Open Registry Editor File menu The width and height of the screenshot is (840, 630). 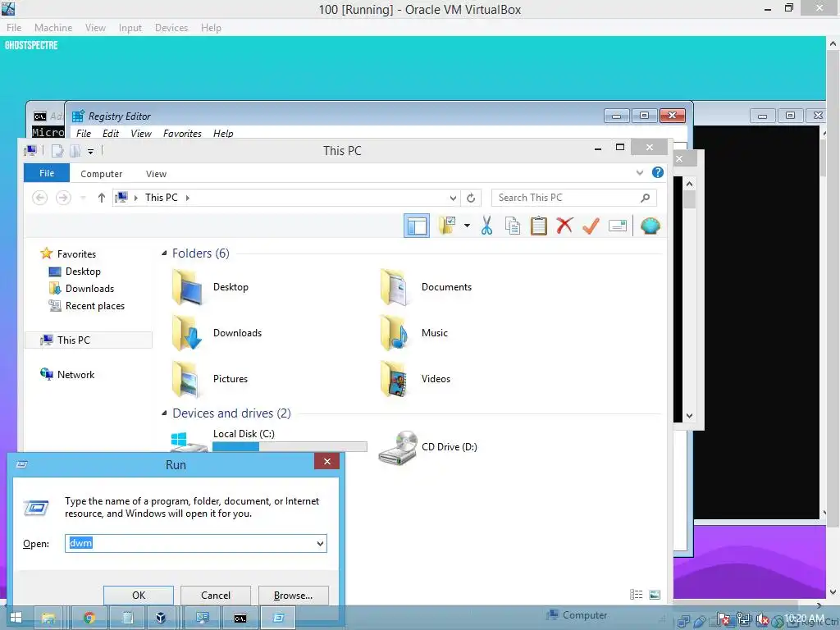pos(84,134)
